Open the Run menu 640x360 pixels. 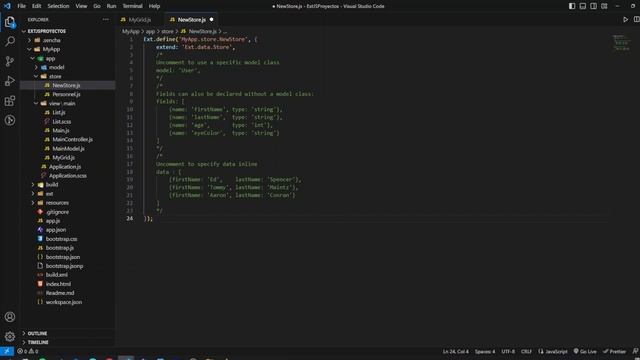coord(111,6)
